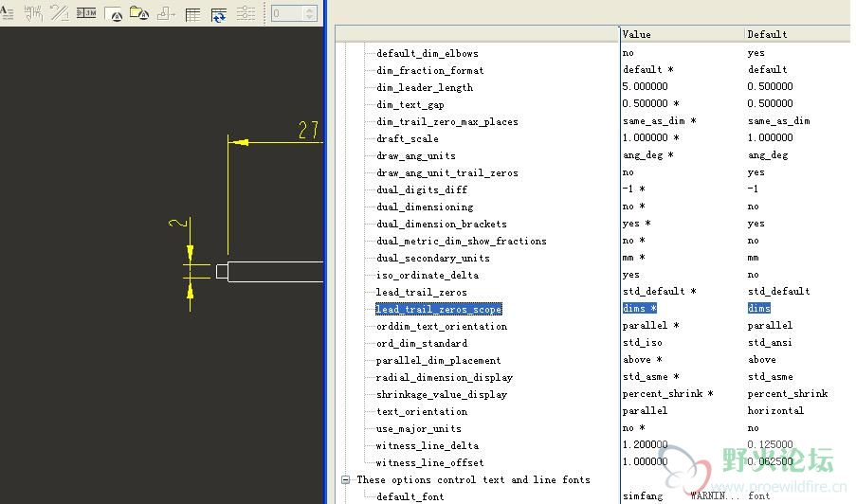The width and height of the screenshot is (856, 504).
Task: Select the draft_scale option
Action: [408, 138]
